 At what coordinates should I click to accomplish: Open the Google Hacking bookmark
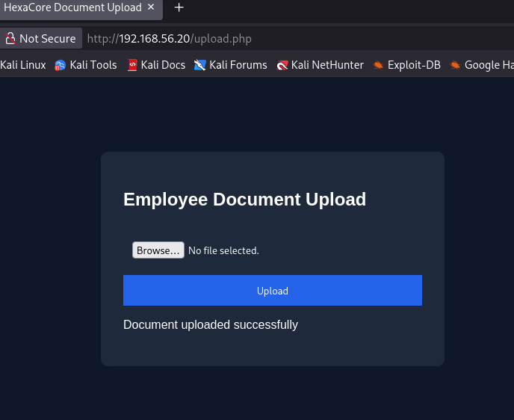[x=482, y=65]
